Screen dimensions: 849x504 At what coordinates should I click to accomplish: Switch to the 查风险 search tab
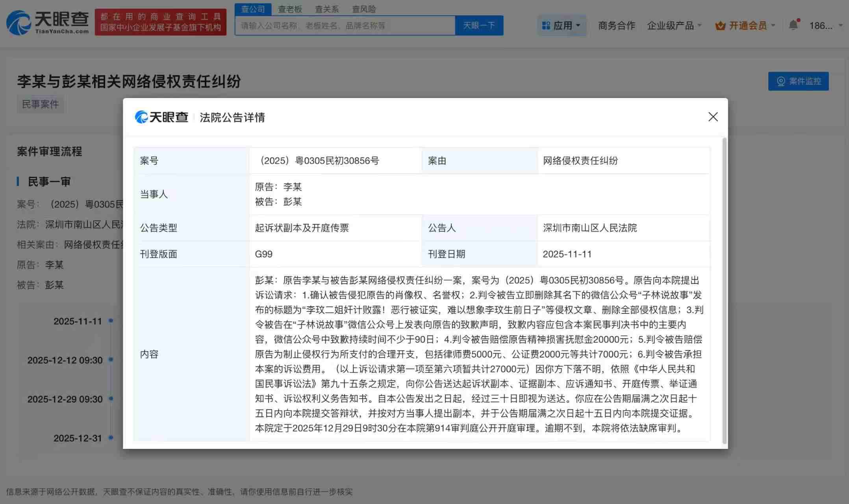364,9
